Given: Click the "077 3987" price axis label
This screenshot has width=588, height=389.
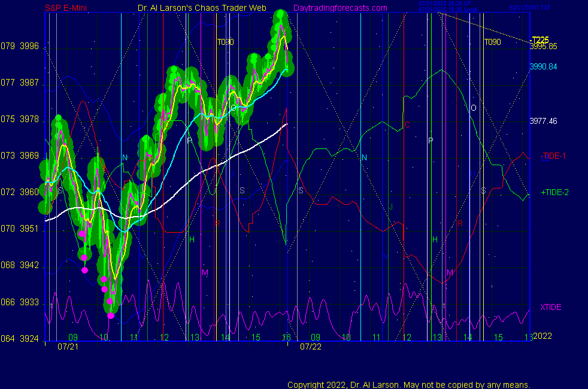Looking at the screenshot, I should pyautogui.click(x=20, y=83).
